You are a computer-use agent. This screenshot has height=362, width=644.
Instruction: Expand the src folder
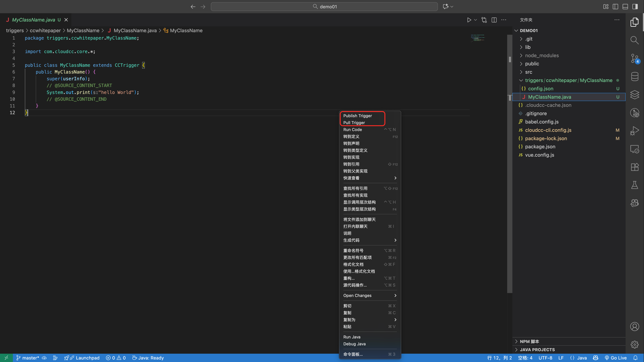click(528, 72)
